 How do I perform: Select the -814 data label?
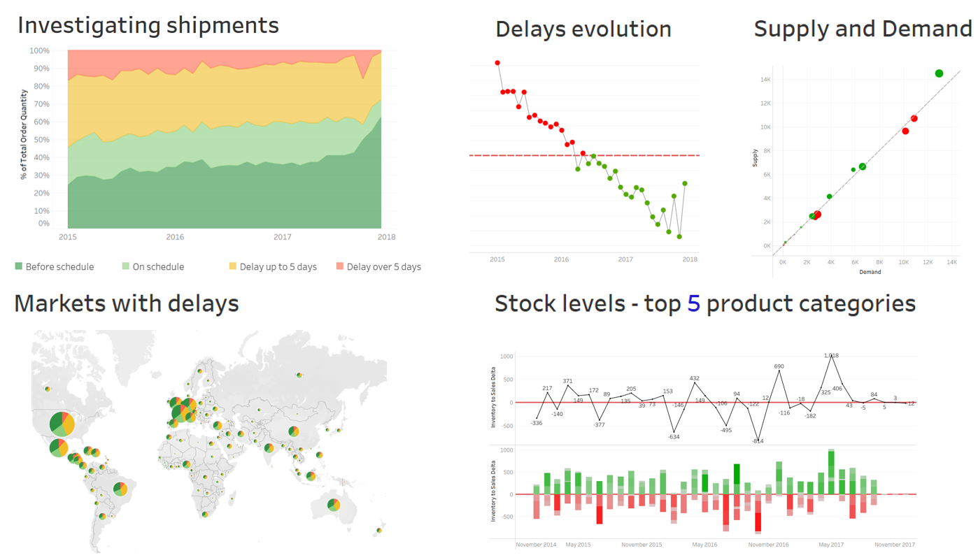pos(758,441)
